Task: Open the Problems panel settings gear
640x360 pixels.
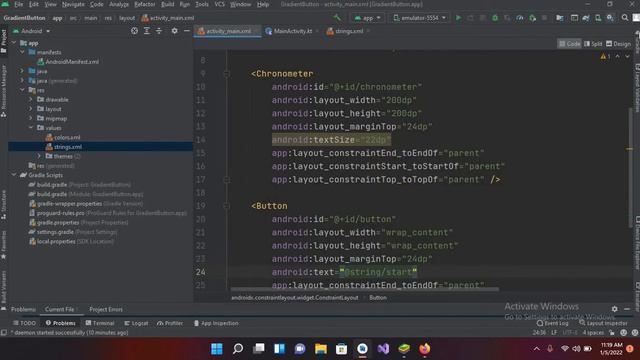Action: [614, 309]
